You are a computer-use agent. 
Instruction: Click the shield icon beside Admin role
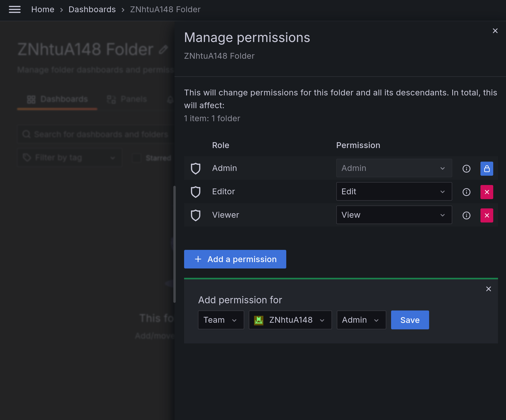click(x=196, y=168)
